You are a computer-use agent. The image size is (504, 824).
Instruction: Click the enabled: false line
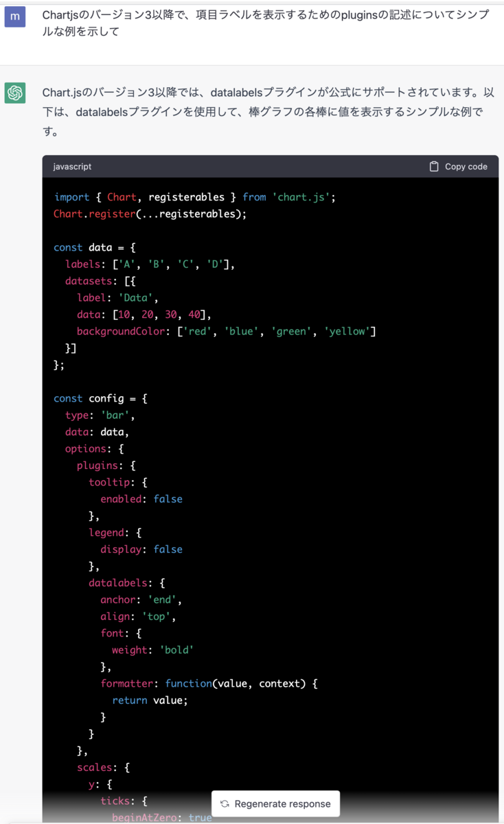pos(141,499)
